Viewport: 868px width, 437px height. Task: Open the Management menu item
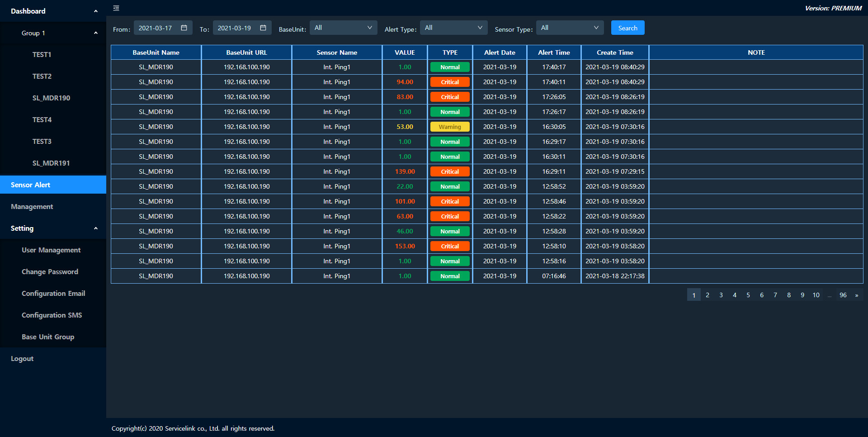(x=32, y=207)
